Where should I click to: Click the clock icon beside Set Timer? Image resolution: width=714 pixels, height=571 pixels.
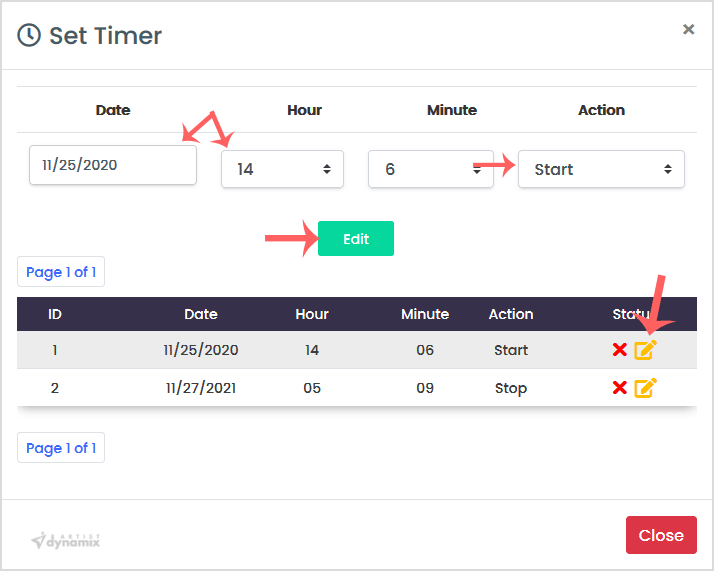[x=30, y=35]
